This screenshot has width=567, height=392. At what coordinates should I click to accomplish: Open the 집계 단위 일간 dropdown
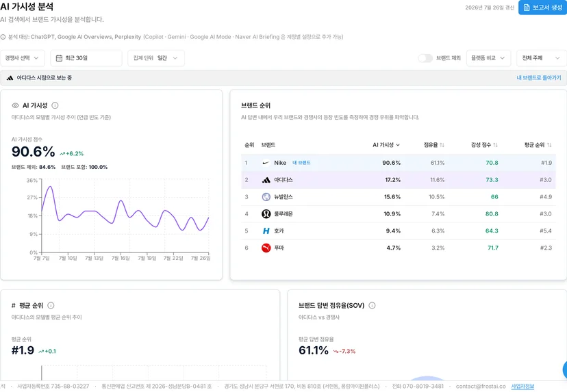(156, 58)
